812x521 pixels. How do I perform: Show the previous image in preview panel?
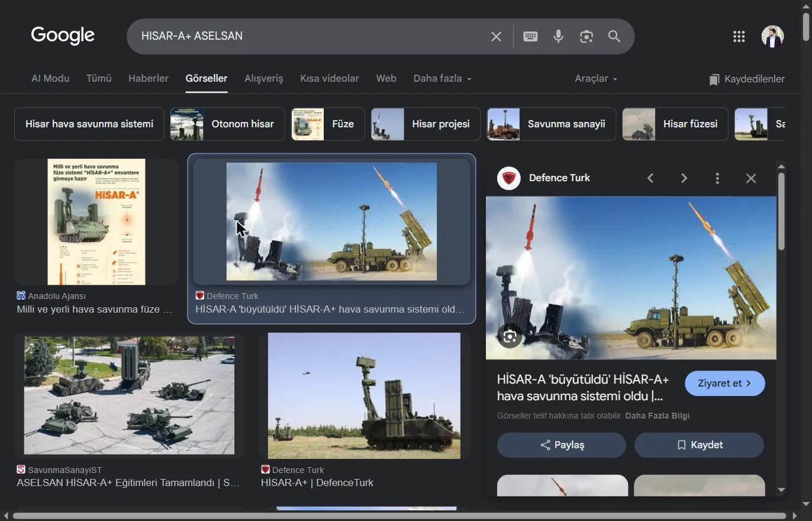(650, 178)
